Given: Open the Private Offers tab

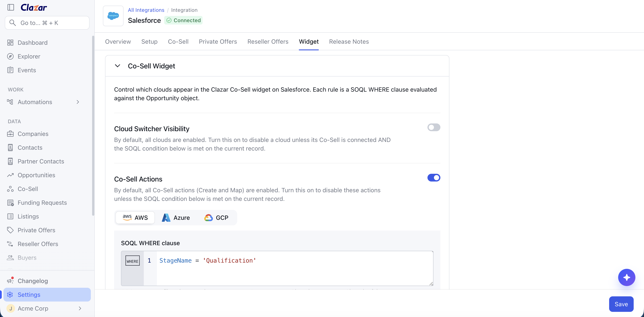Looking at the screenshot, I should point(218,42).
